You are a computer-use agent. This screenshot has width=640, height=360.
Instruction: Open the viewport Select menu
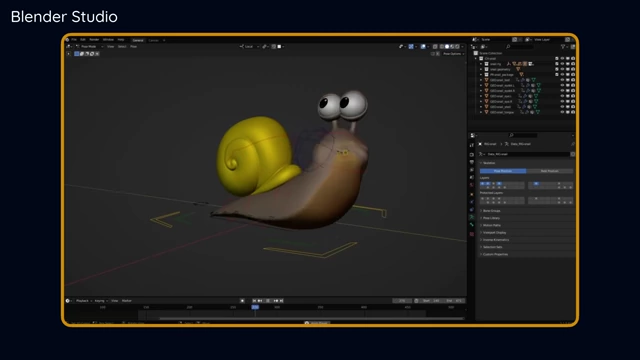tap(122, 47)
